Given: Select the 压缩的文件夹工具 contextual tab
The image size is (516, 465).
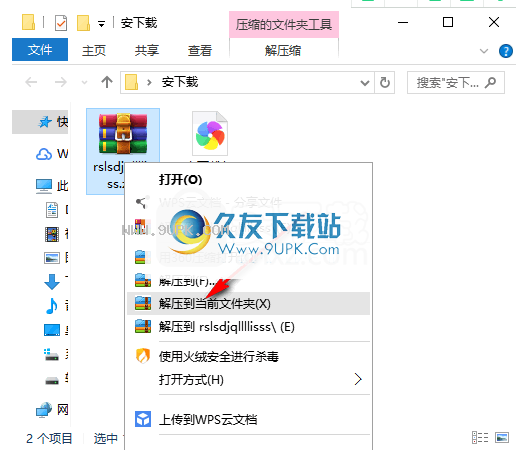Looking at the screenshot, I should pyautogui.click(x=284, y=24).
